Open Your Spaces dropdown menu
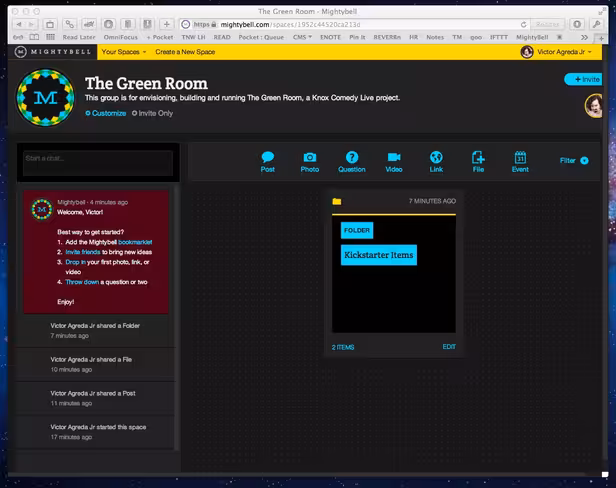 pos(124,52)
